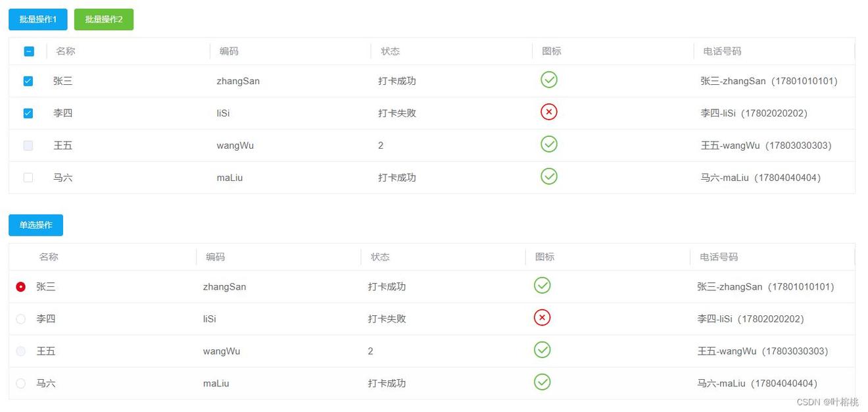Uncheck the 李四 row checkbox
This screenshot has height=412, width=868.
point(28,113)
